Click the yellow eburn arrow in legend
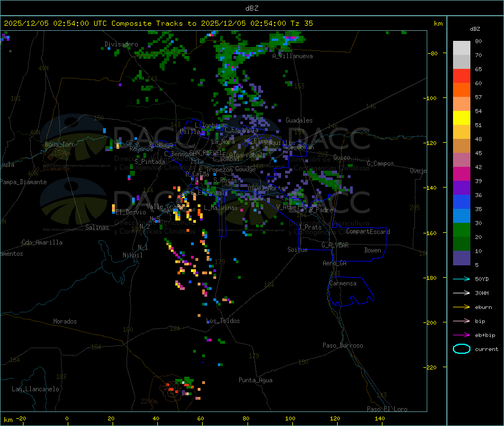The width and height of the screenshot is (504, 426). [x=461, y=307]
